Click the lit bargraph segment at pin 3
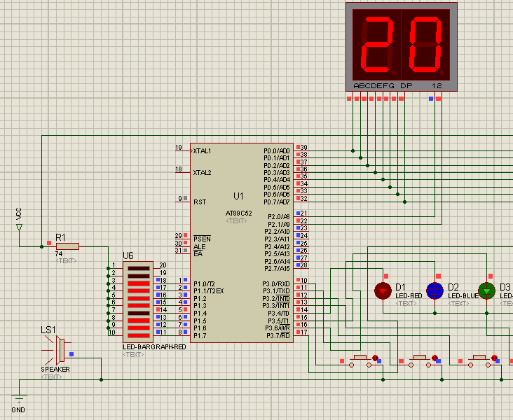513x420 pixels. pos(139,283)
